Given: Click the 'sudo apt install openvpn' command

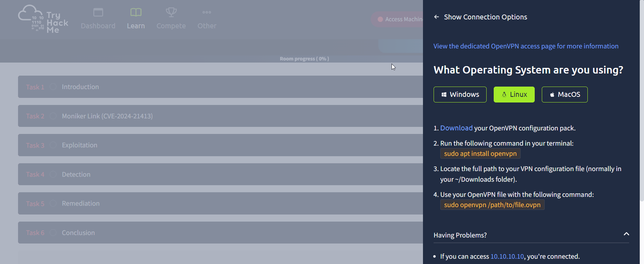Looking at the screenshot, I should (x=480, y=154).
